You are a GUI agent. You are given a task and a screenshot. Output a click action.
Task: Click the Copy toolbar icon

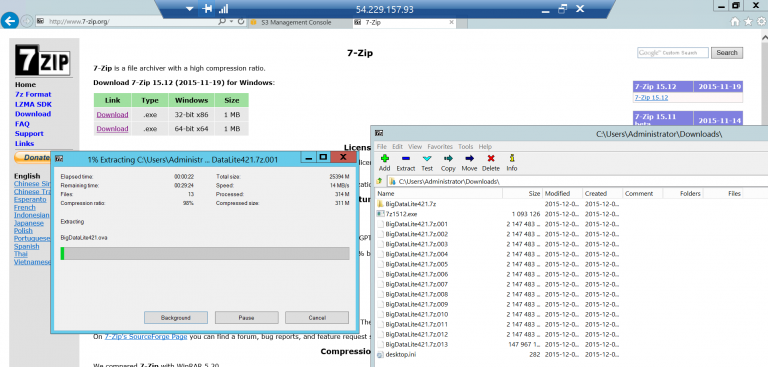pyautogui.click(x=448, y=158)
